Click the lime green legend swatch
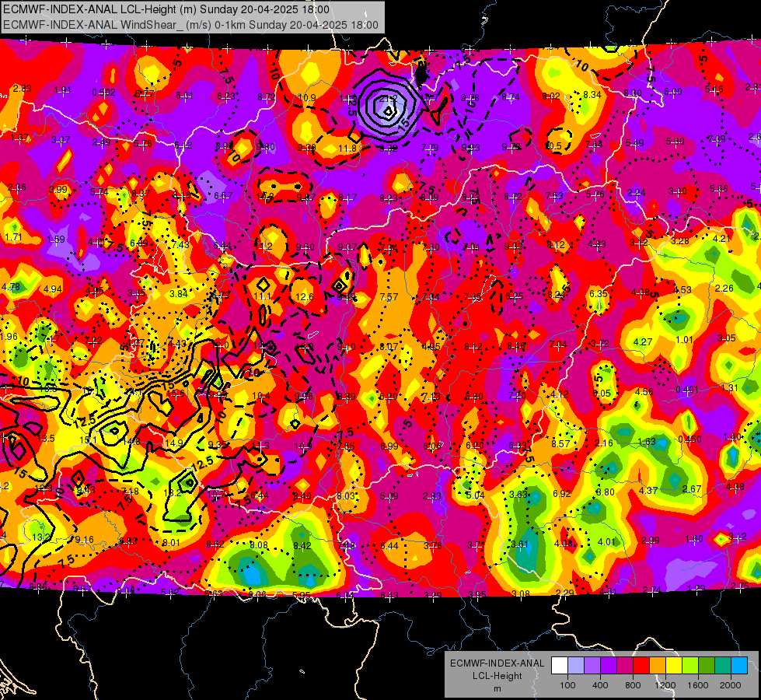The width and height of the screenshot is (761, 700). point(690,666)
